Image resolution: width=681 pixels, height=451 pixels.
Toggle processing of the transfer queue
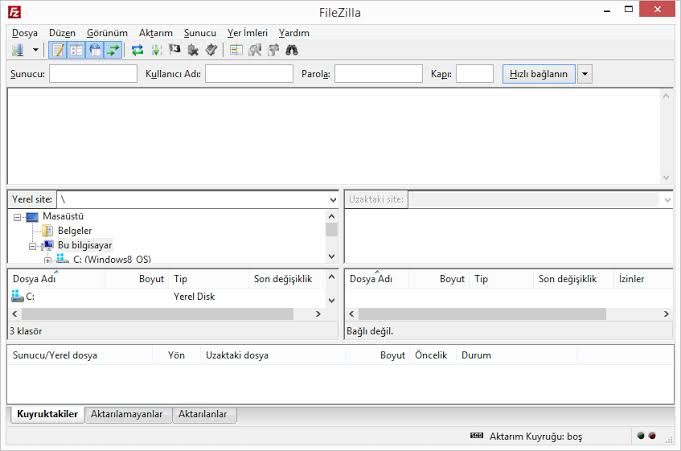pyautogui.click(x=156, y=50)
